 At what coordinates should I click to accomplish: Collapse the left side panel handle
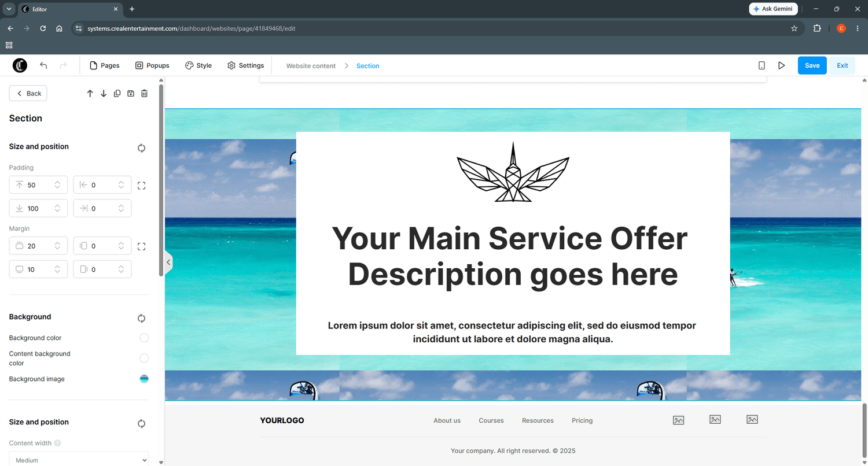click(168, 262)
